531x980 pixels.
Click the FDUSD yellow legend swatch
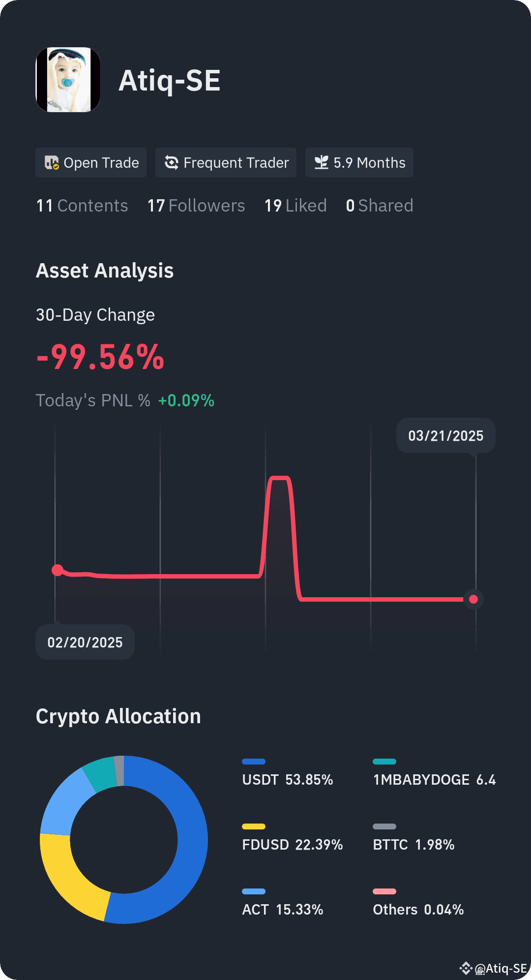(254, 827)
